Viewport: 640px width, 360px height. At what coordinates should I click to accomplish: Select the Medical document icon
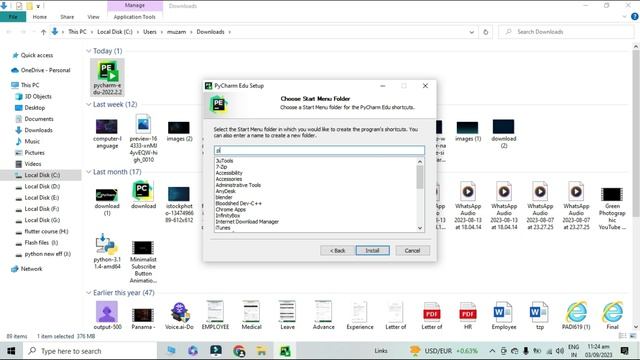tap(251, 311)
